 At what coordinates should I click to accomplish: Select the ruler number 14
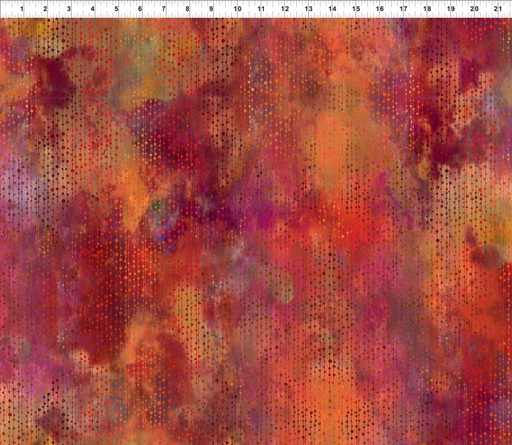click(332, 9)
